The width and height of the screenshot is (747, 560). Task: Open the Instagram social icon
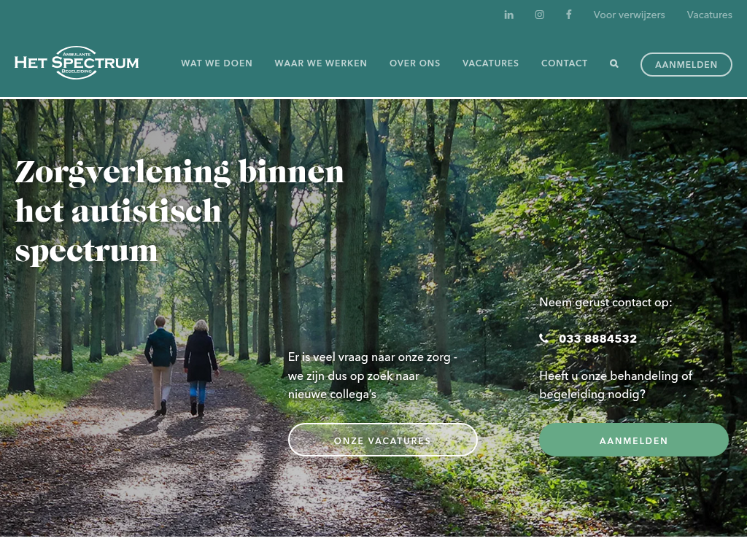(x=539, y=15)
